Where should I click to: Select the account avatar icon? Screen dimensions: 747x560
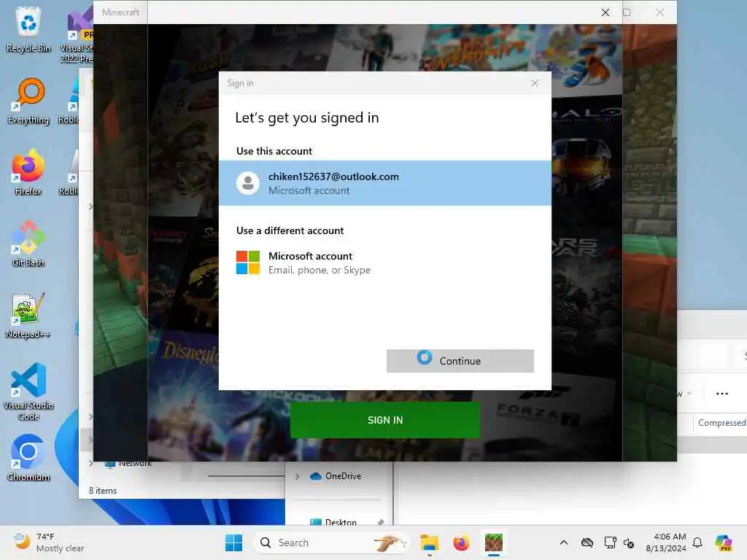pos(248,183)
